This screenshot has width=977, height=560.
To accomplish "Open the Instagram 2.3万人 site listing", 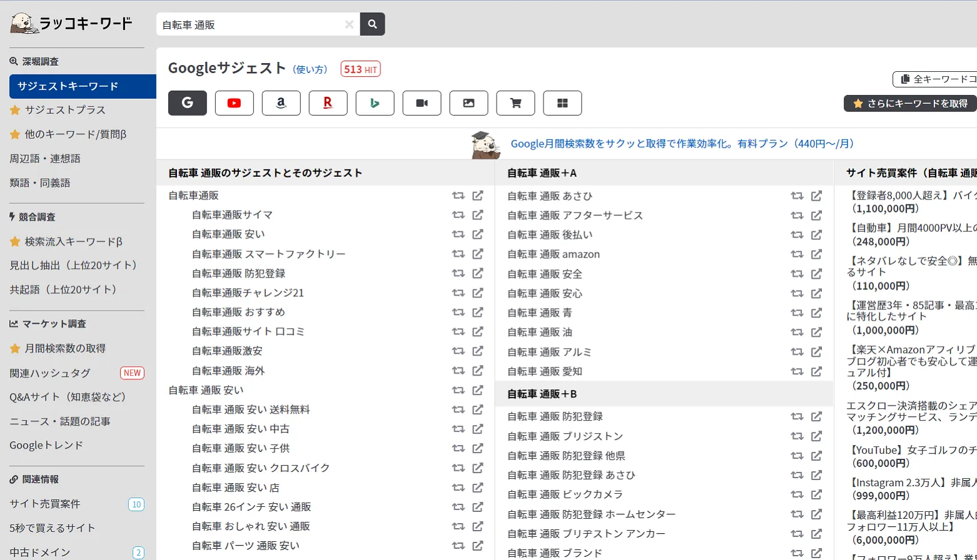I will [911, 489].
